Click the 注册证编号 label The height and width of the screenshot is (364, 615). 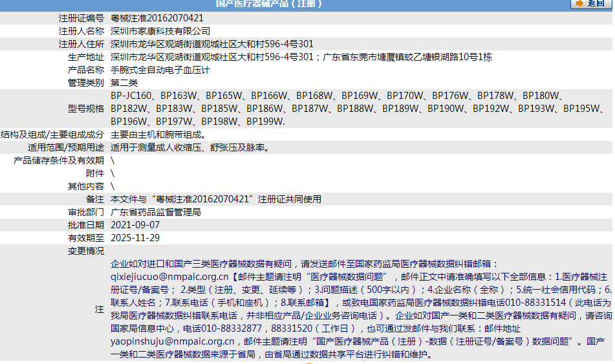[x=81, y=18]
